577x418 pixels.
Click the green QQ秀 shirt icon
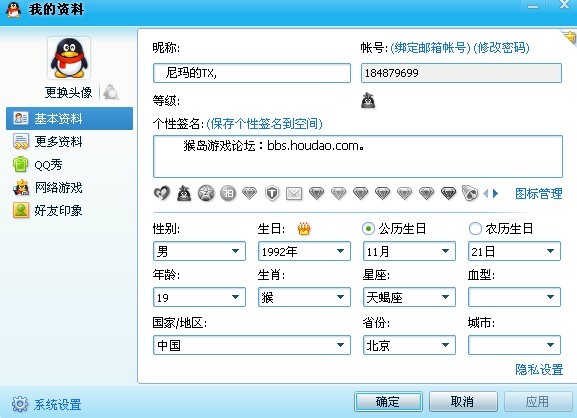click(x=21, y=164)
